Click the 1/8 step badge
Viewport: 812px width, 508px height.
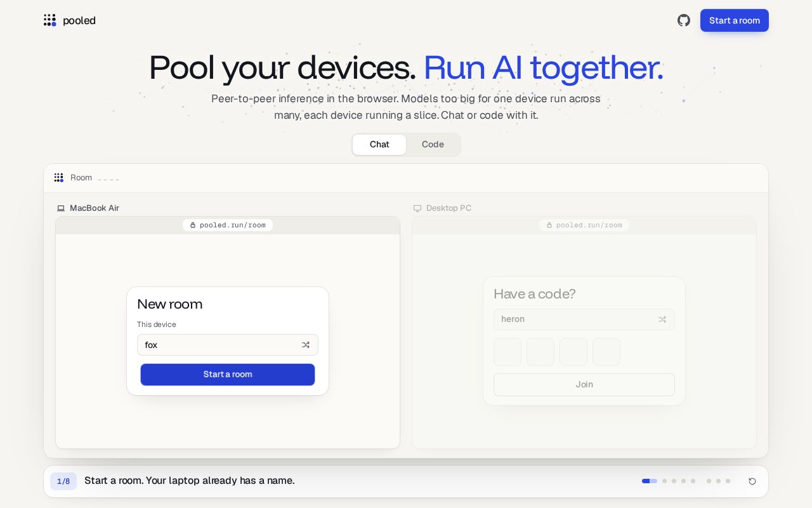(63, 481)
